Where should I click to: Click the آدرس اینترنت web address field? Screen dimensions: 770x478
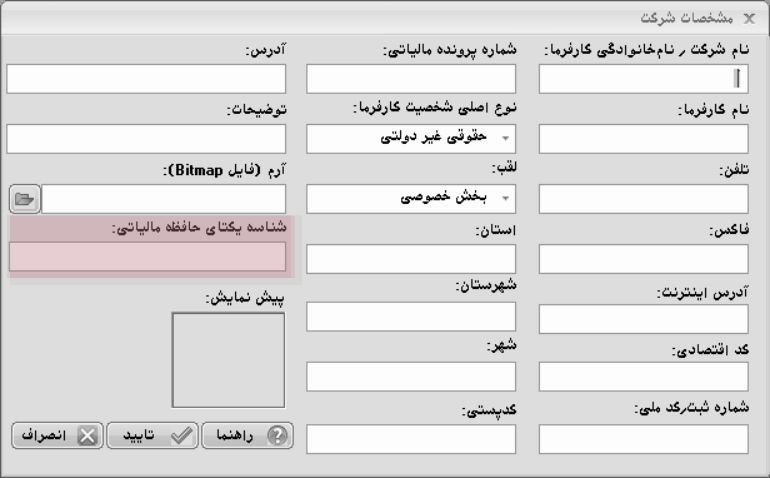pyautogui.click(x=643, y=318)
